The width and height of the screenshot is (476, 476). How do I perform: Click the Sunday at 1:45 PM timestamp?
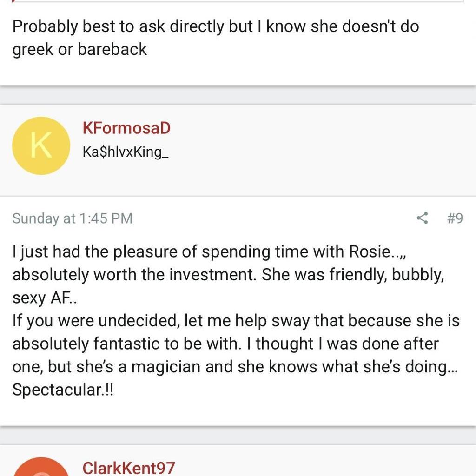(73, 218)
